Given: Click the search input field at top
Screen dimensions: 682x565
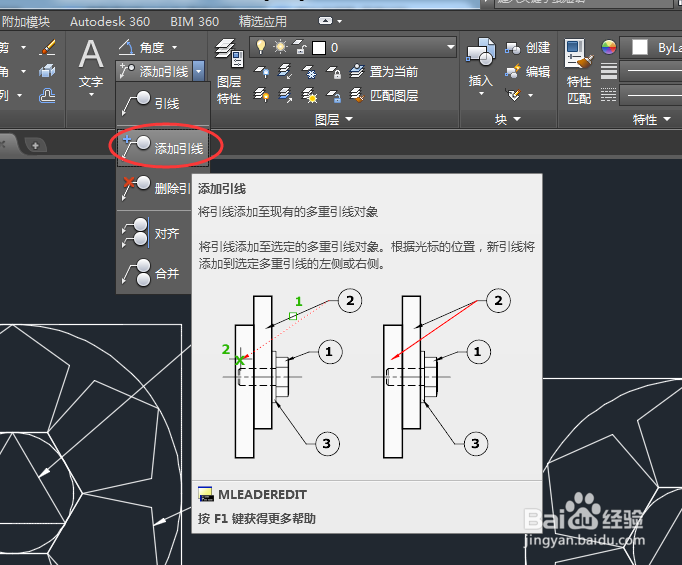Looking at the screenshot, I should coord(583,3).
